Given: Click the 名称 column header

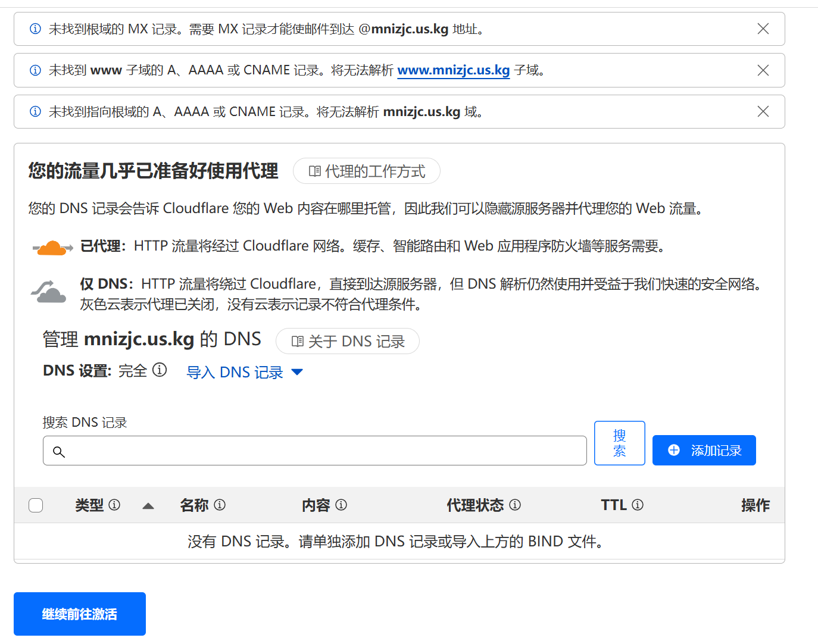Looking at the screenshot, I should (194, 505).
